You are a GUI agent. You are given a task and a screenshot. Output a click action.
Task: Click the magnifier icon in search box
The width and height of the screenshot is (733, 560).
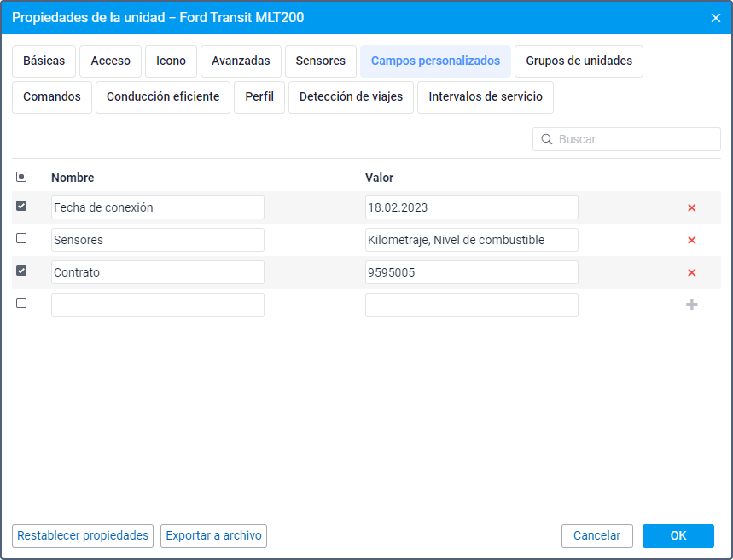click(546, 139)
